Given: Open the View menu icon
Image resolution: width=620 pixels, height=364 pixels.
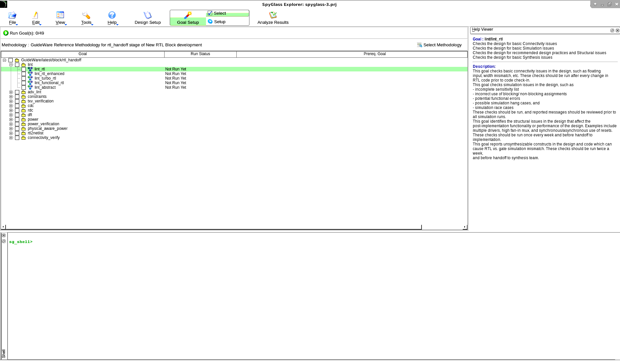Looking at the screenshot, I should 60,15.
